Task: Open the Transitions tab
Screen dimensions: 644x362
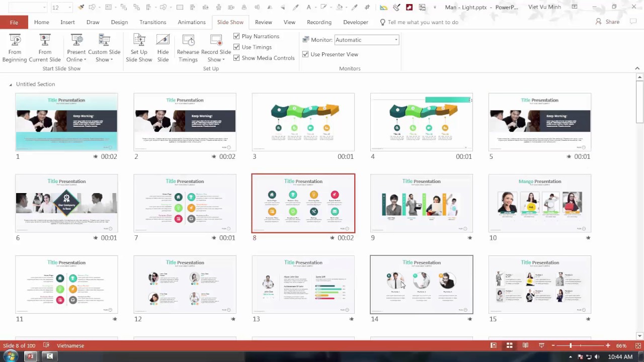Action: pyautogui.click(x=152, y=22)
